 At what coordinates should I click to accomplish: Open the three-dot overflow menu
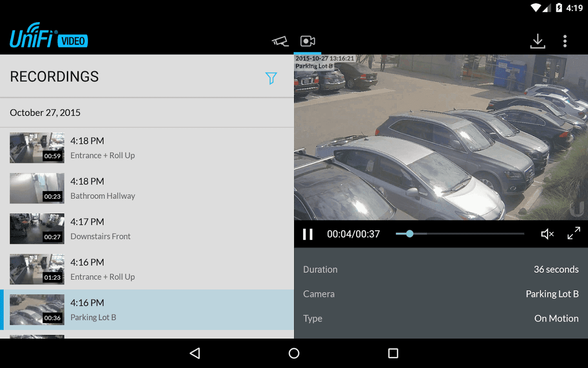[x=565, y=41]
